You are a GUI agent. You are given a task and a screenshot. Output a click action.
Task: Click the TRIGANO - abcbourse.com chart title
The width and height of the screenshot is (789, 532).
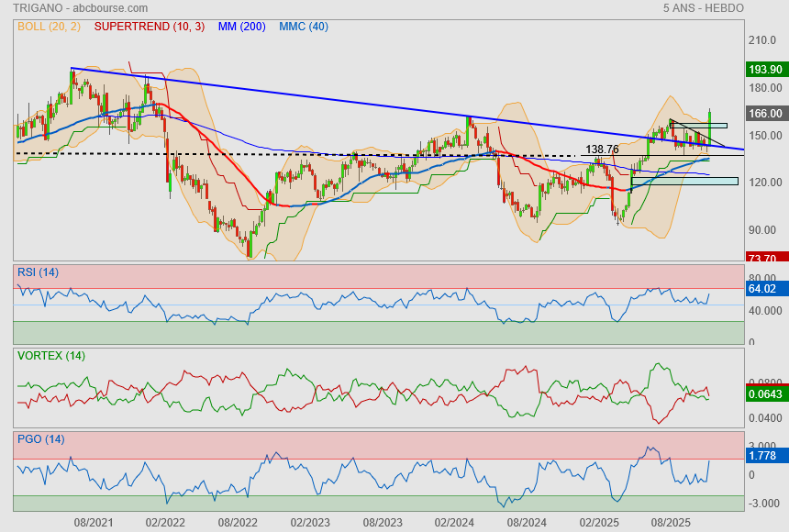point(80,8)
